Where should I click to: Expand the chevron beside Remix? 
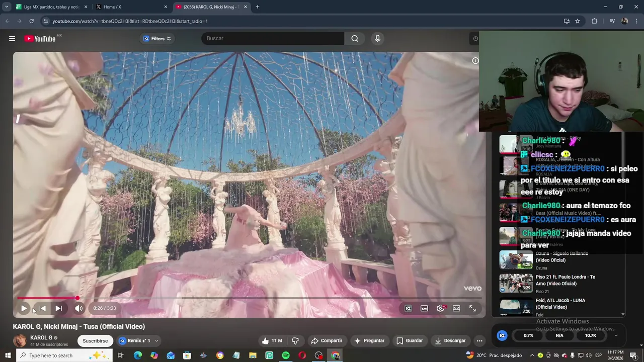pyautogui.click(x=156, y=341)
